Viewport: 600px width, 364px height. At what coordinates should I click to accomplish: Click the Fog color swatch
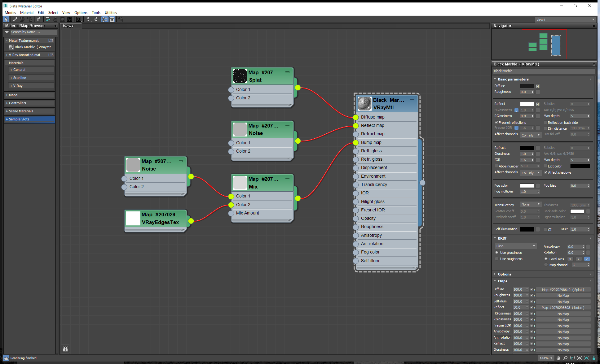527,186
